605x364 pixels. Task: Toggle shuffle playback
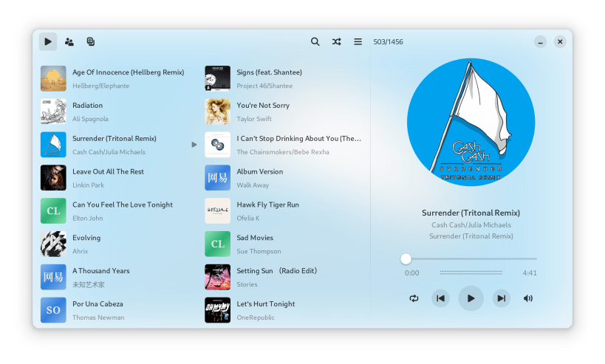pos(336,41)
